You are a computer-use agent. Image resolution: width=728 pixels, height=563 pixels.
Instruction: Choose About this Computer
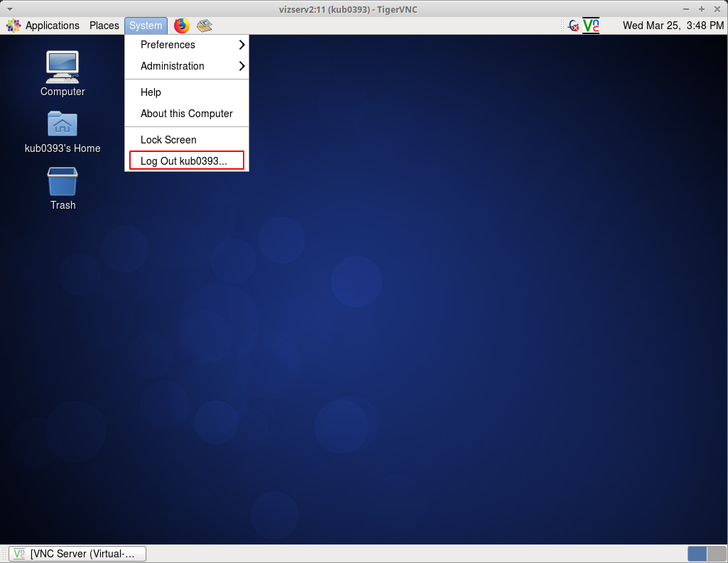pyautogui.click(x=186, y=114)
